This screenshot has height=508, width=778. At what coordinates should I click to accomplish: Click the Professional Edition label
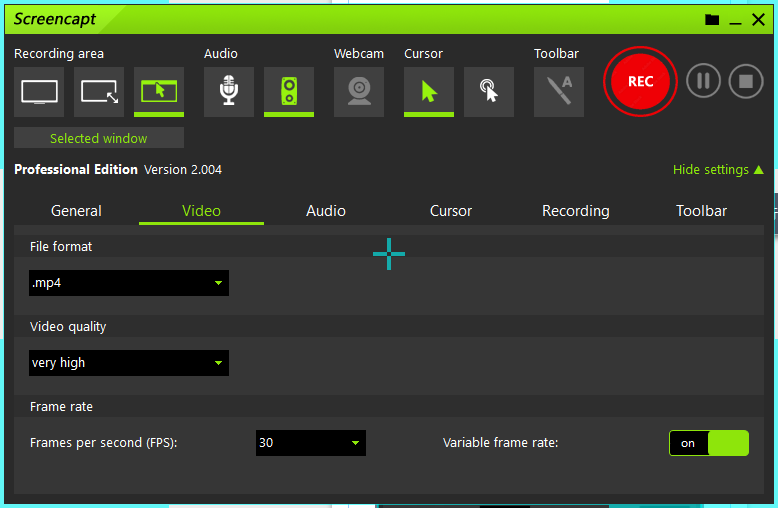coord(76,170)
